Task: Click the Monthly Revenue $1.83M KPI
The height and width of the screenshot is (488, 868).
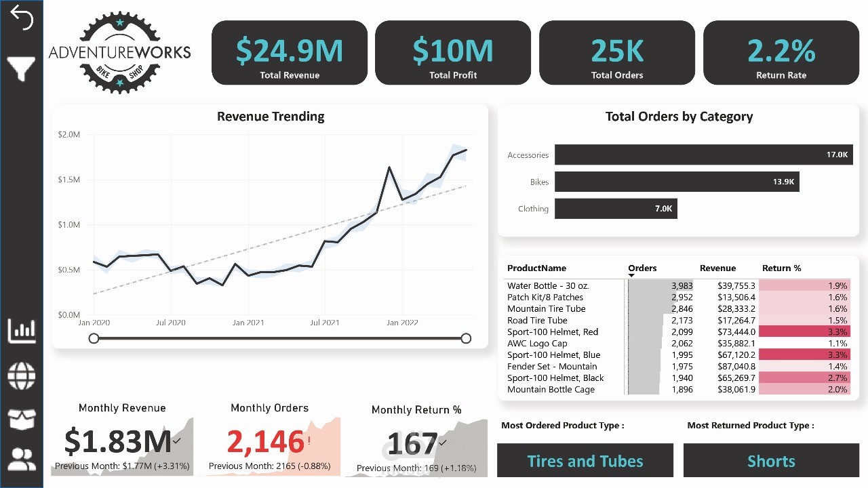Action: (x=122, y=439)
